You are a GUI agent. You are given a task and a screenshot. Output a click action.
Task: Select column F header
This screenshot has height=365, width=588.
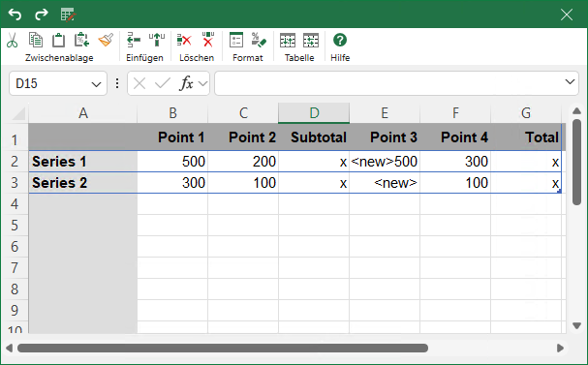(455, 113)
